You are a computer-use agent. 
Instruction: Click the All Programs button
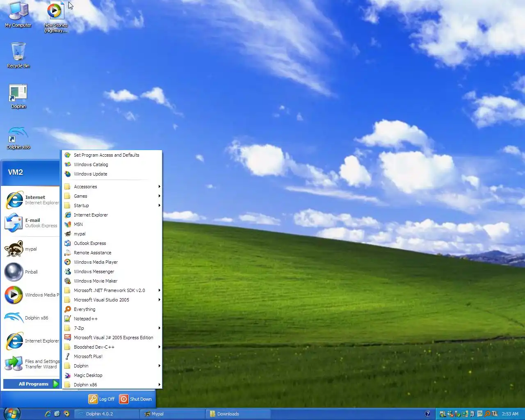pyautogui.click(x=32, y=384)
